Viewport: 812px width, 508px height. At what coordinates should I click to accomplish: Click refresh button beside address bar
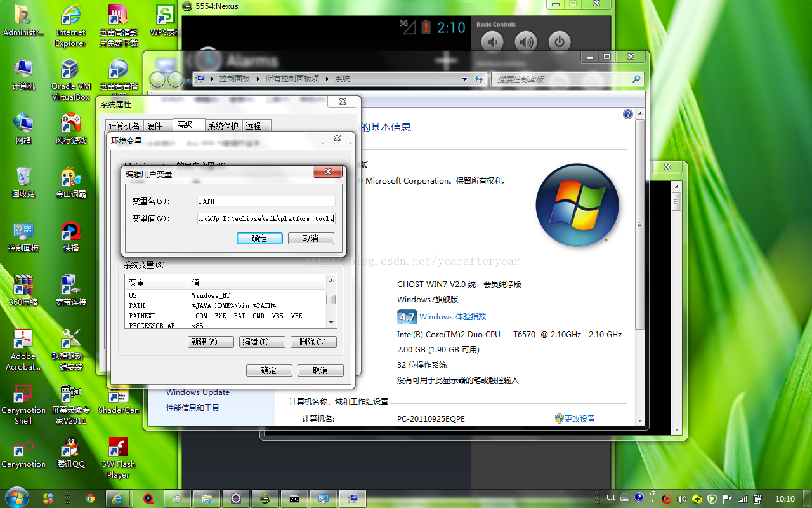point(479,79)
